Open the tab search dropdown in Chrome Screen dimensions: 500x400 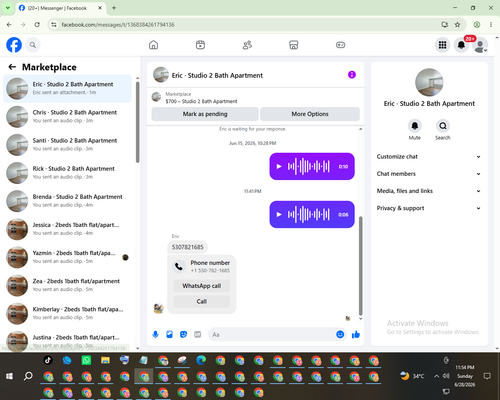[x=7, y=8]
